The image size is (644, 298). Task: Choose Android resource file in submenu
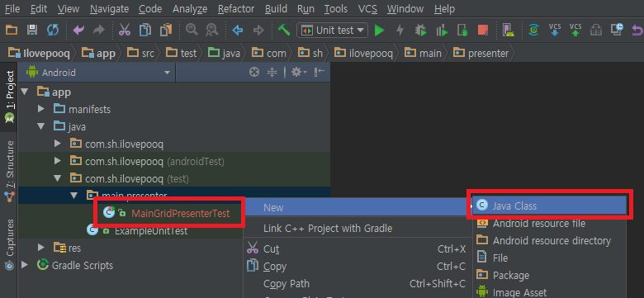549,224
